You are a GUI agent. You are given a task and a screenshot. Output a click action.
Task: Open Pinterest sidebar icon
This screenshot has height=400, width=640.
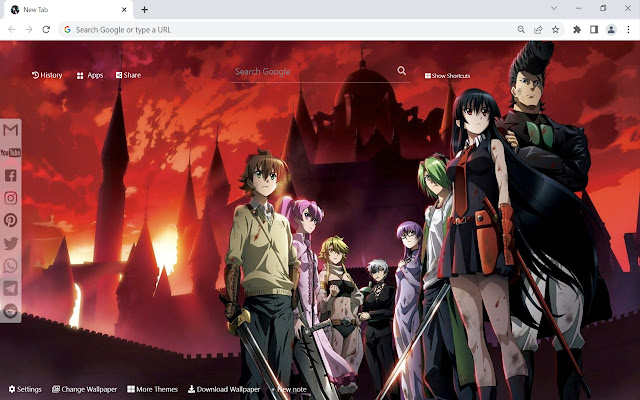11,220
